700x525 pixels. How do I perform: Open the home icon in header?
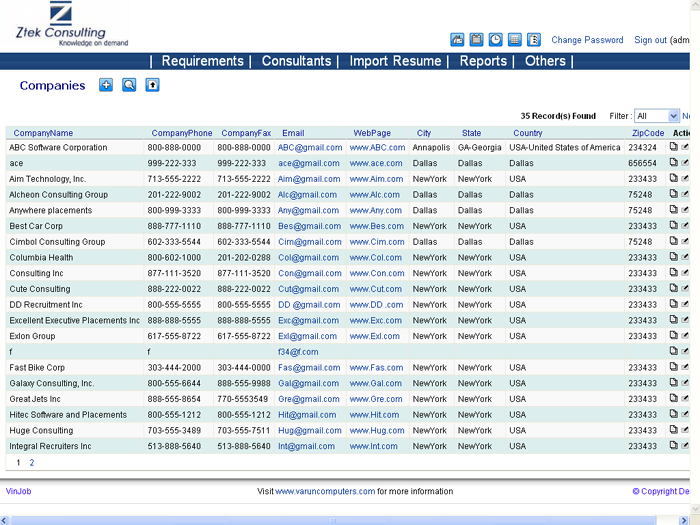coord(457,40)
